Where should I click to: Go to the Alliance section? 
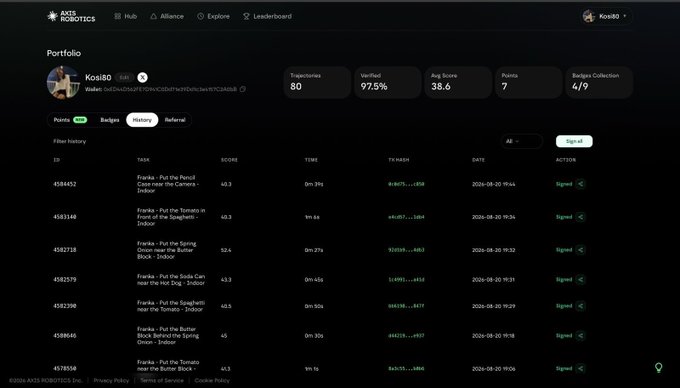coord(167,16)
